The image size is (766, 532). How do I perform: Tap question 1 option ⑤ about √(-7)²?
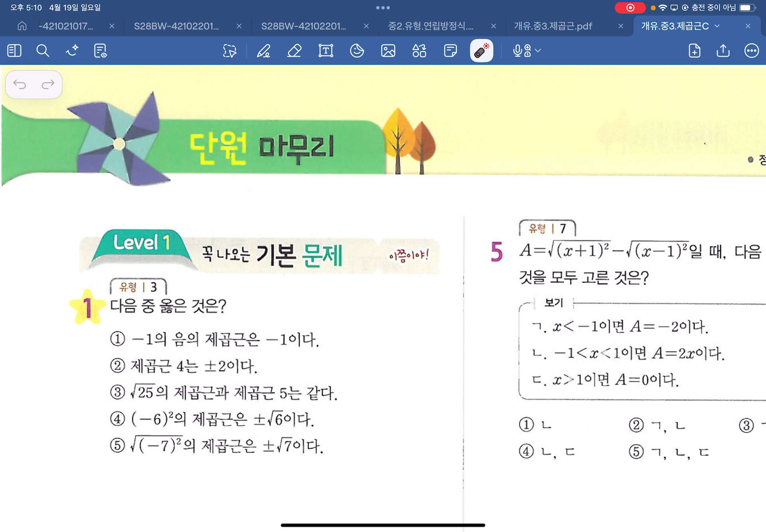click(217, 445)
